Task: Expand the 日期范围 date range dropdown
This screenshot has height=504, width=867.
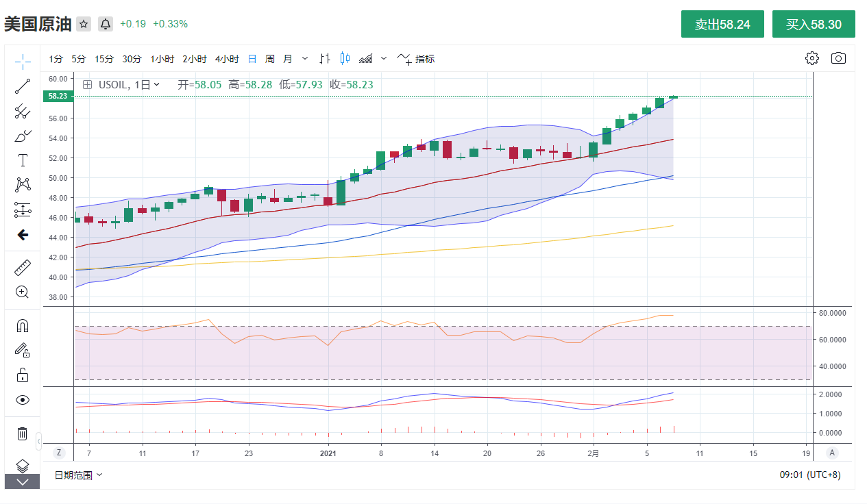Action: coord(78,475)
